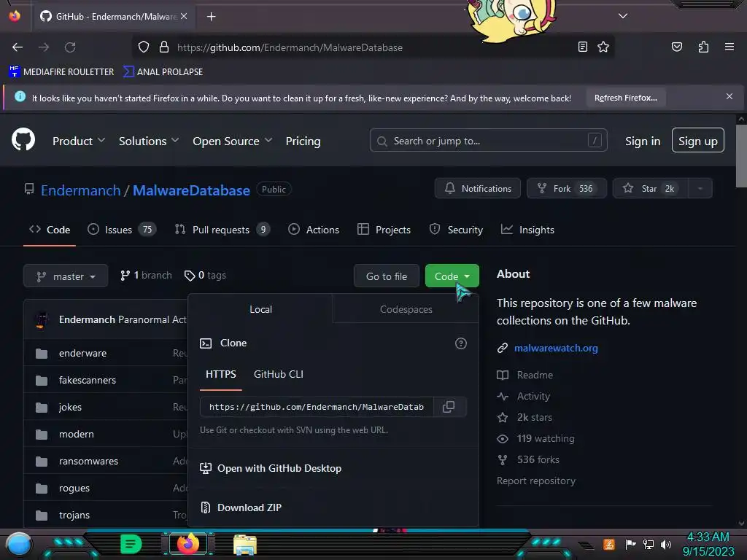747x560 pixels.
Task: Open the Actions tab
Action: click(314, 230)
